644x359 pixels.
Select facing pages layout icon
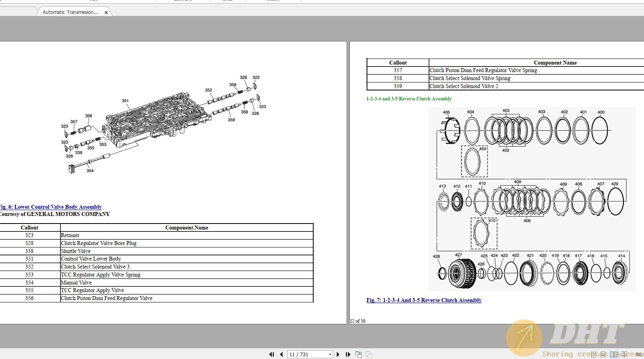[x=614, y=354]
